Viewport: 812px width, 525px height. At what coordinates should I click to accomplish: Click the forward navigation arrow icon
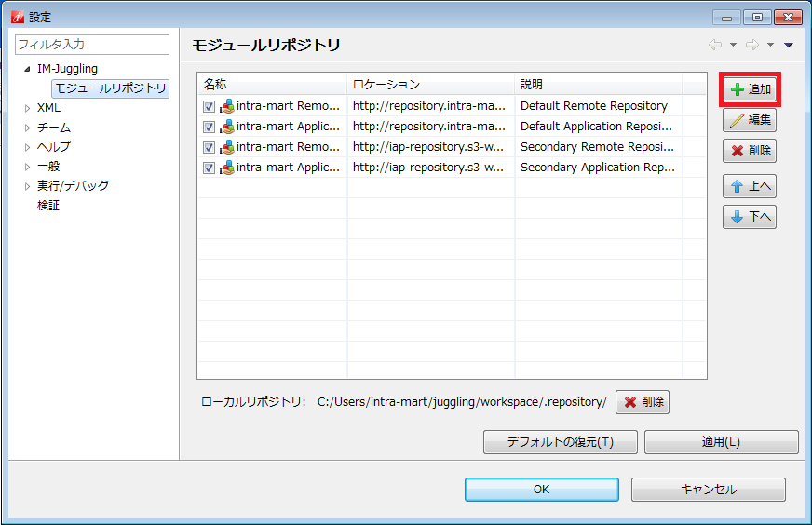752,45
